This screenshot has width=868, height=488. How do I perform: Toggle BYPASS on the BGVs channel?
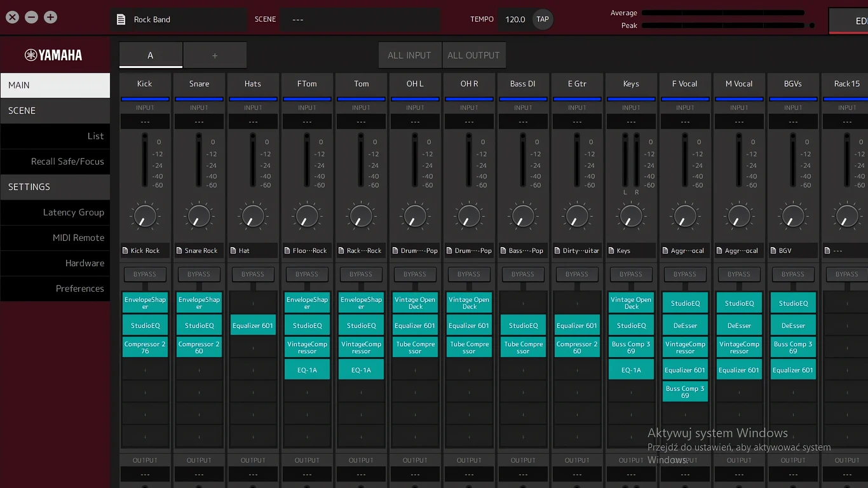point(793,274)
